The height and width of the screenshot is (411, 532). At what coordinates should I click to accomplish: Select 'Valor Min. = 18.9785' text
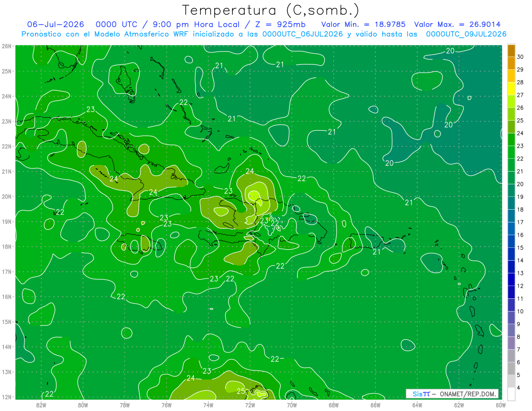click(x=364, y=24)
